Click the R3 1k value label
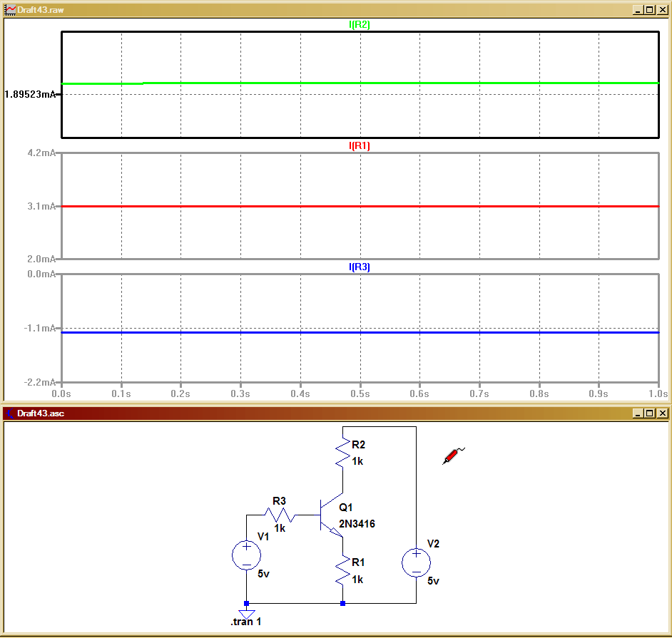Viewport: 672px width, 638px height. 280,528
